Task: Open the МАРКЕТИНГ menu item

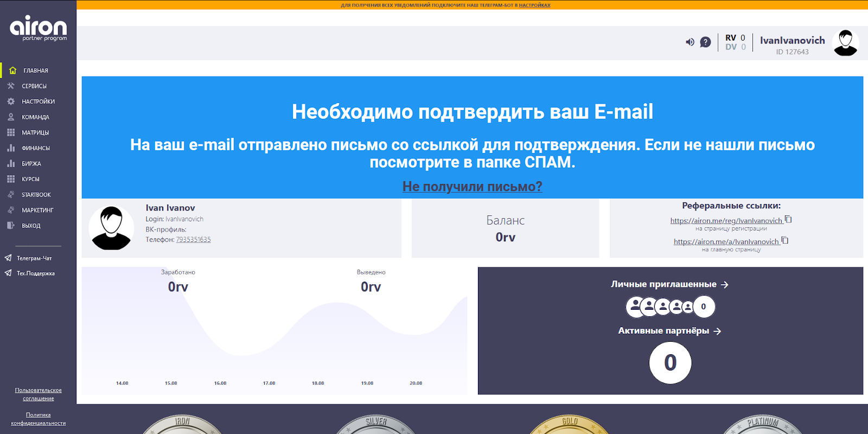Action: click(x=37, y=210)
